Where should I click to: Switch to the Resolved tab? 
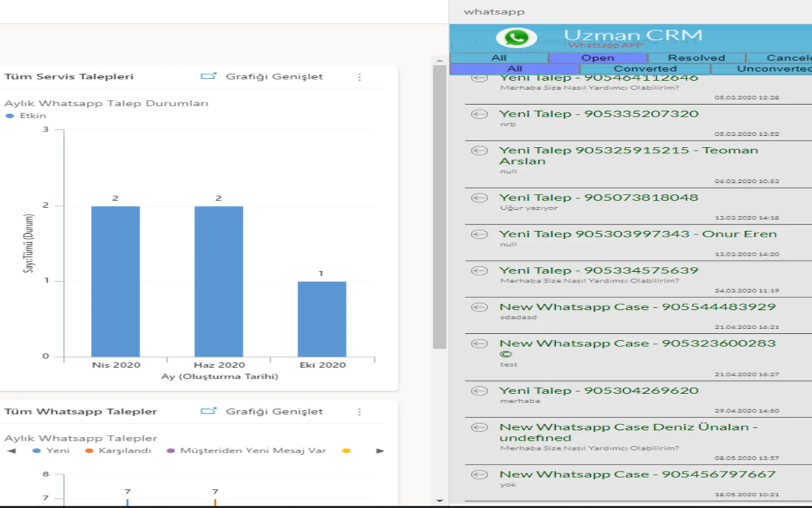point(696,58)
